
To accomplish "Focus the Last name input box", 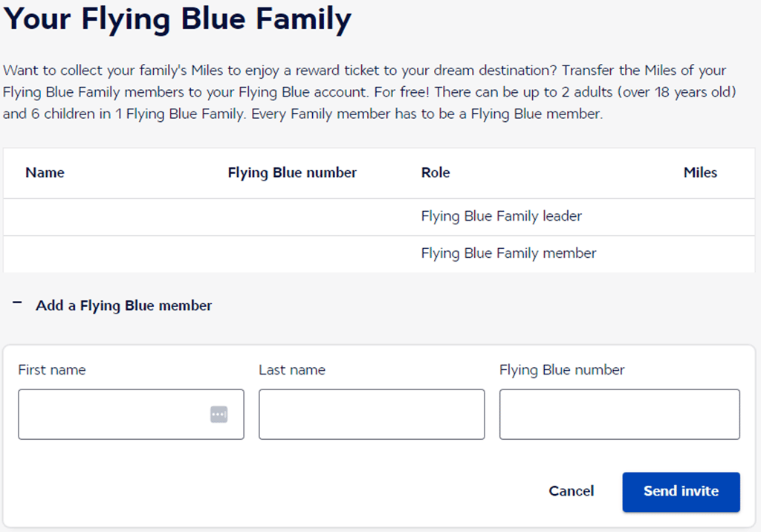I will click(x=372, y=415).
